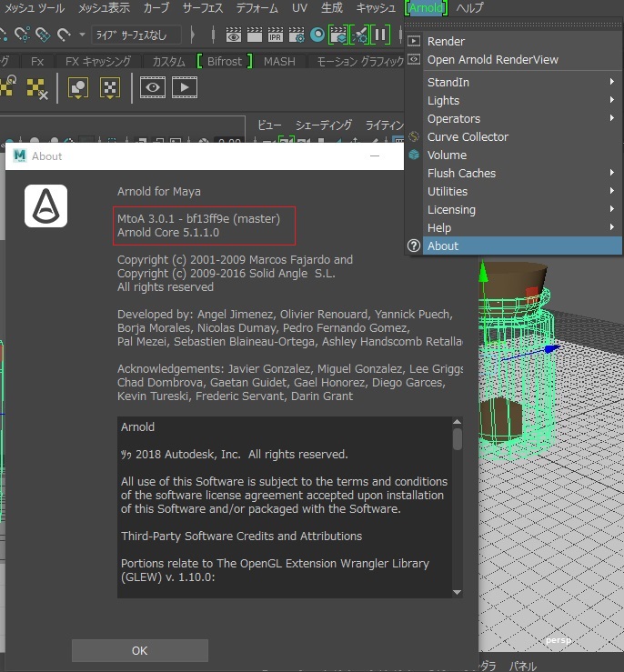Start IPR render icon
The height and width of the screenshot is (672, 624).
pos(275,35)
